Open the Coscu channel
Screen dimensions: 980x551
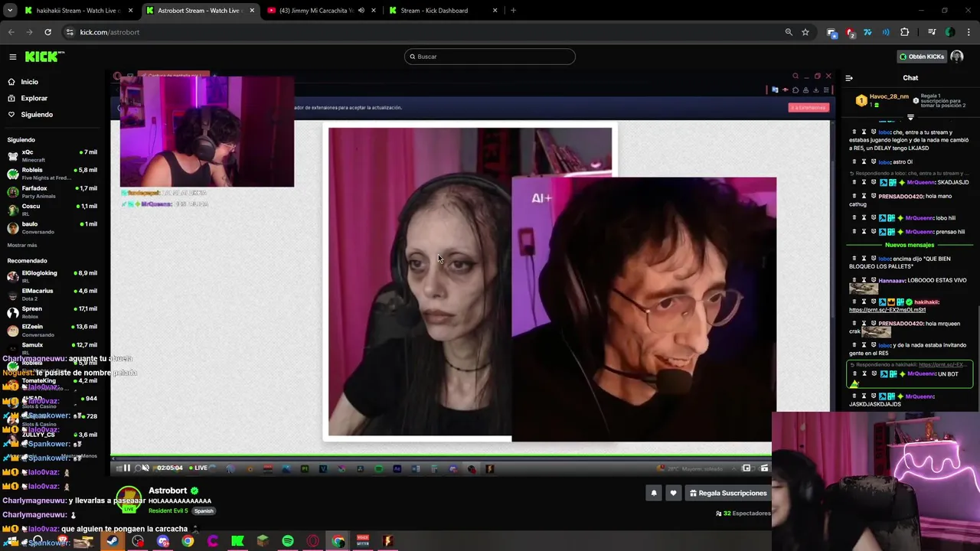[x=52, y=210]
